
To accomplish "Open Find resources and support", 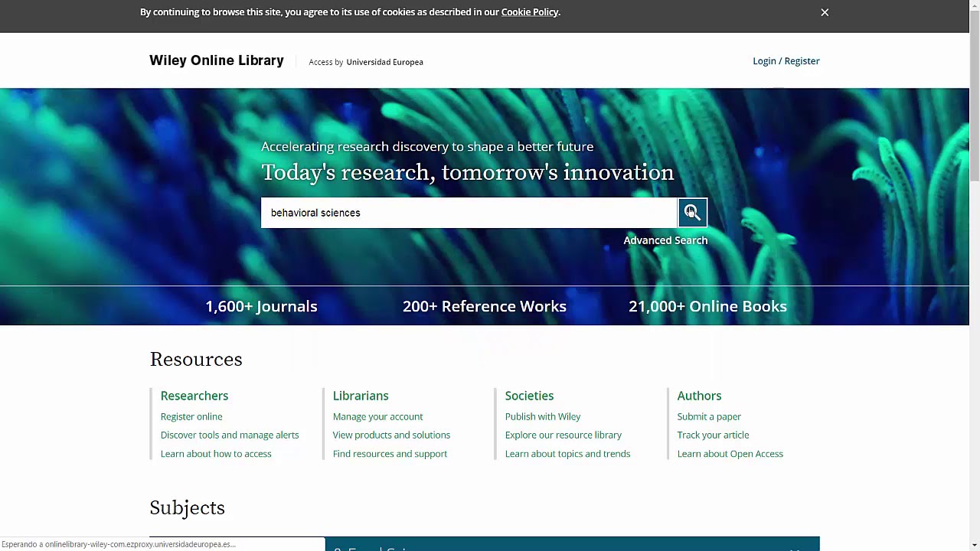I will point(390,454).
